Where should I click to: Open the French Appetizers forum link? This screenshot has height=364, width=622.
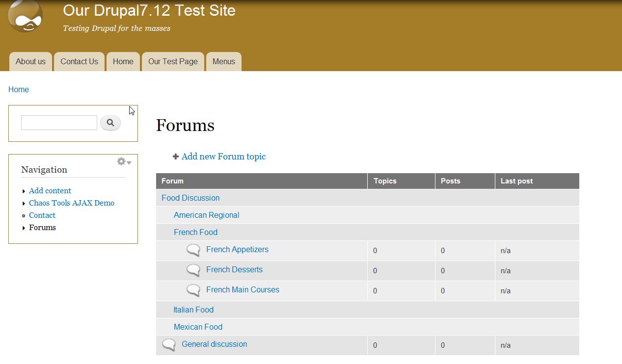click(237, 249)
